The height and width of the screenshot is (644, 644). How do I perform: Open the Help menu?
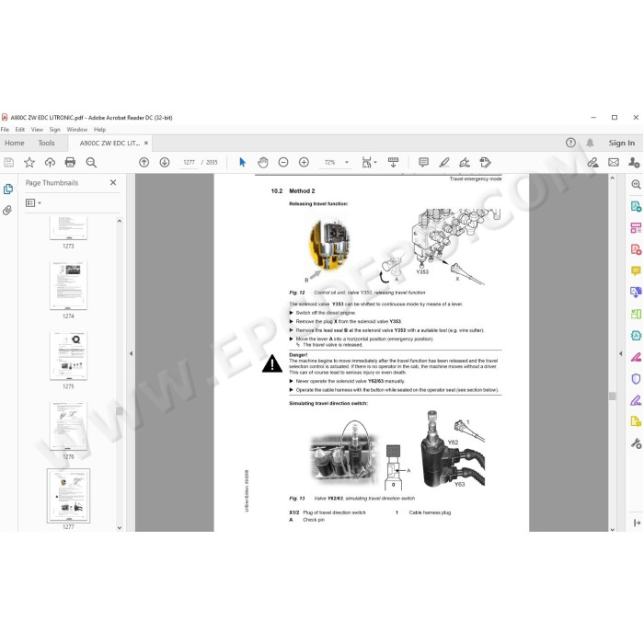pos(99,130)
